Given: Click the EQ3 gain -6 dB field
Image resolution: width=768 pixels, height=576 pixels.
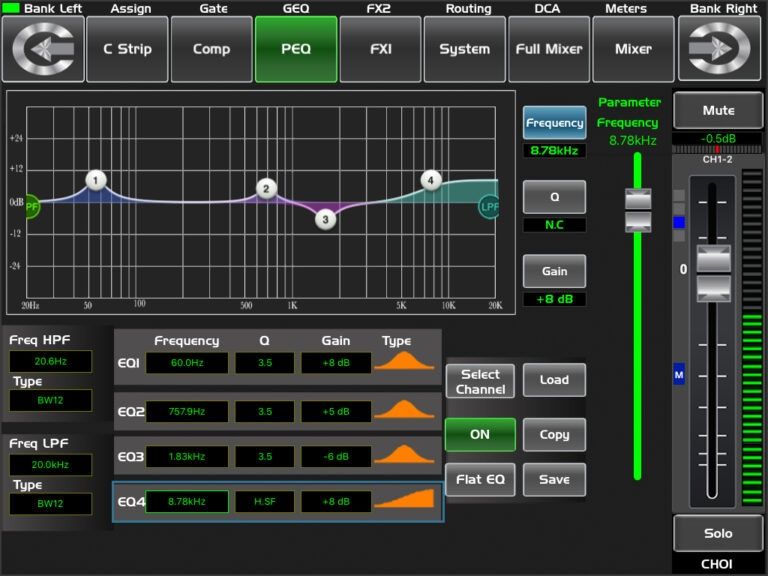Looking at the screenshot, I should 336,456.
